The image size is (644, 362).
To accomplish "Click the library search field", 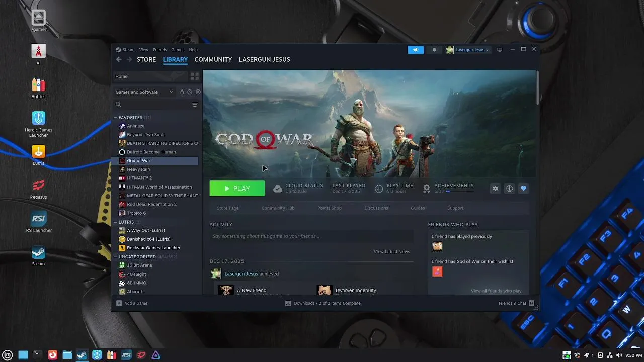I will (151, 105).
